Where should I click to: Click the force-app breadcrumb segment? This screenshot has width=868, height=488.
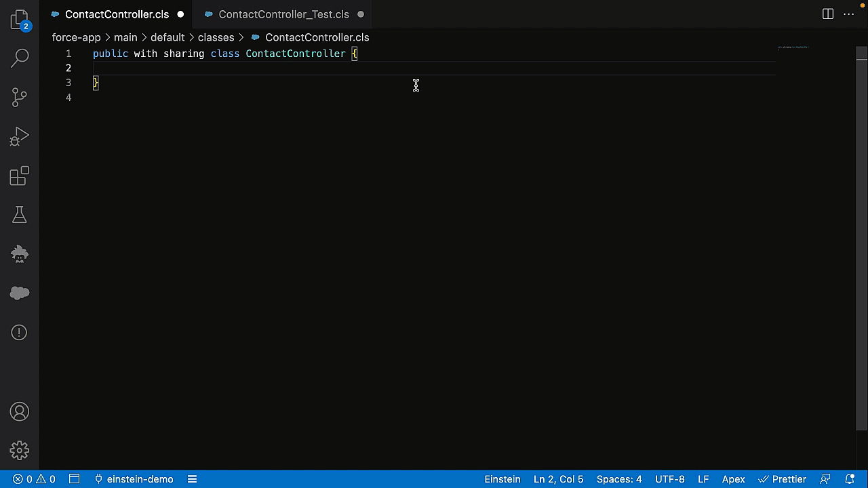coord(76,37)
